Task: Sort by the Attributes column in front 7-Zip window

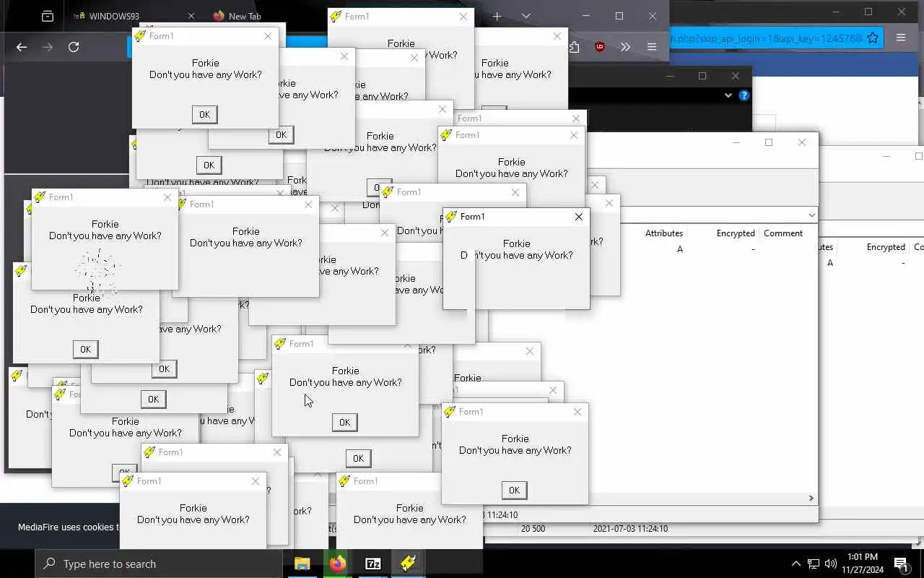Action: tap(663, 233)
